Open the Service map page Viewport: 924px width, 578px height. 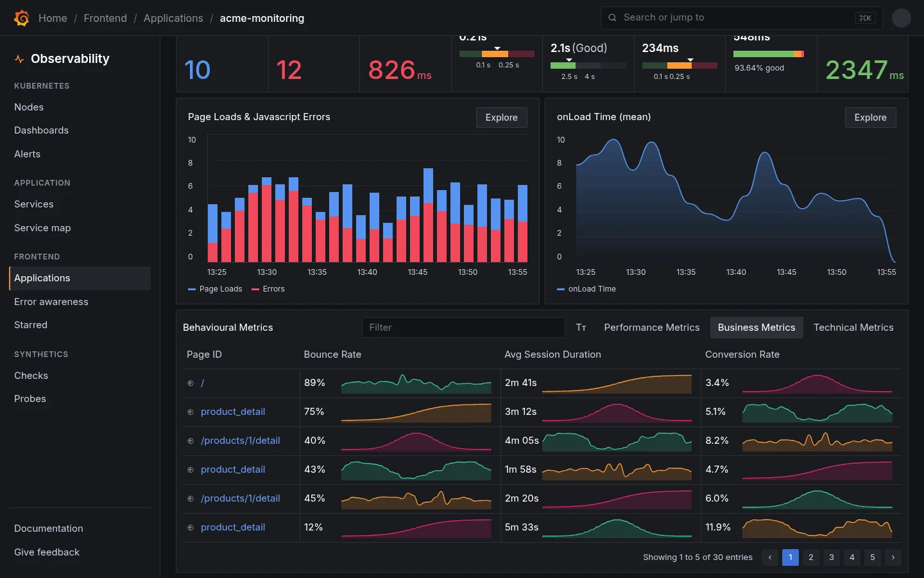pyautogui.click(x=42, y=228)
